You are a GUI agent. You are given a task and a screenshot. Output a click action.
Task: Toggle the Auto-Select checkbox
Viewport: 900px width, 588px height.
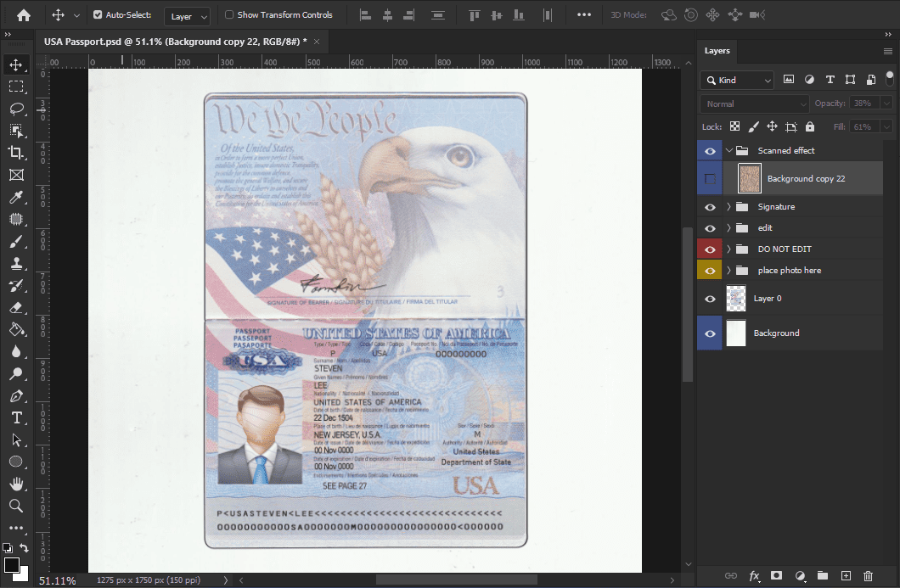[98, 14]
